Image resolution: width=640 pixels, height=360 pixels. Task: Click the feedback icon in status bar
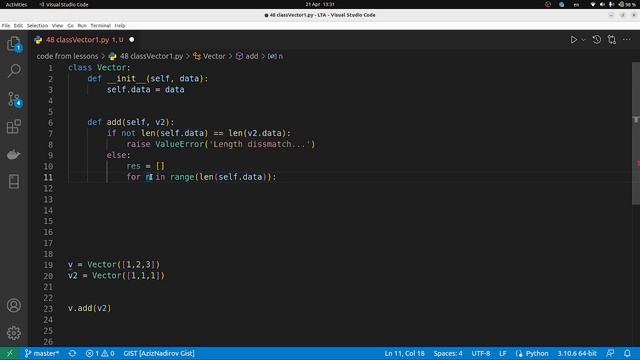(x=611, y=353)
